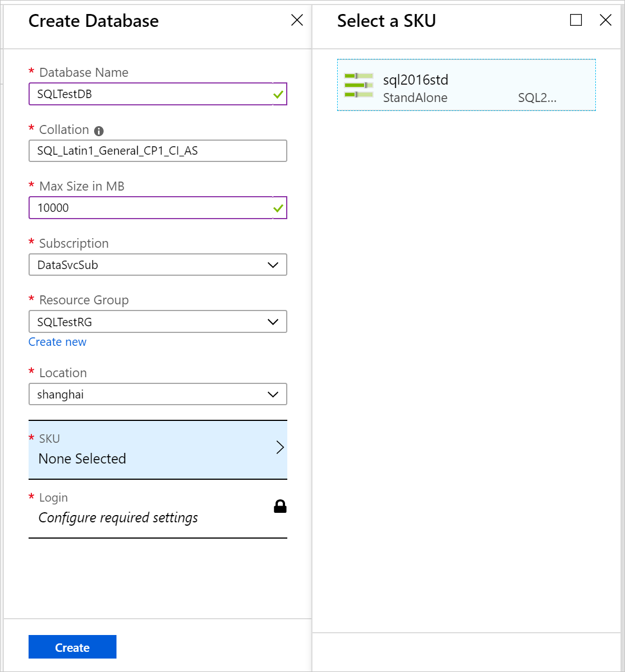The height and width of the screenshot is (672, 625).
Task: Click the green checkmark in Database Name field
Action: pos(277,94)
